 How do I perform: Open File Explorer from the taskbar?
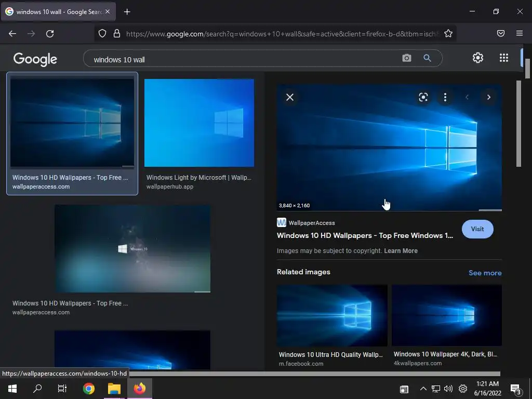114,389
